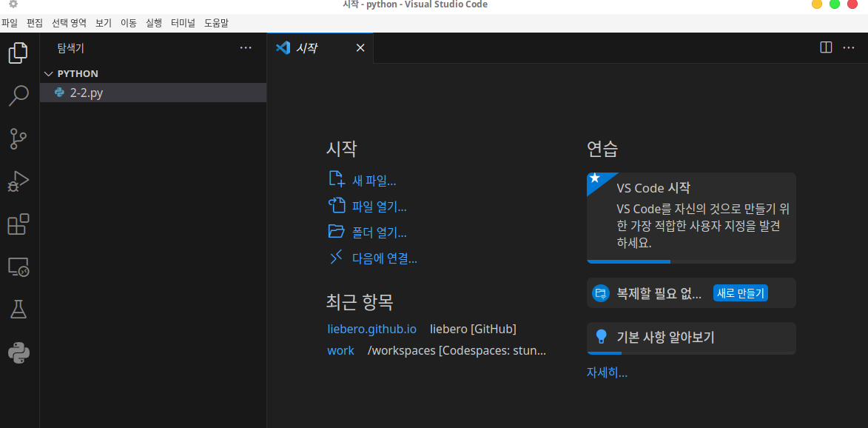Open the 편집 menu
Screen dimensions: 868x428
click(x=35, y=23)
